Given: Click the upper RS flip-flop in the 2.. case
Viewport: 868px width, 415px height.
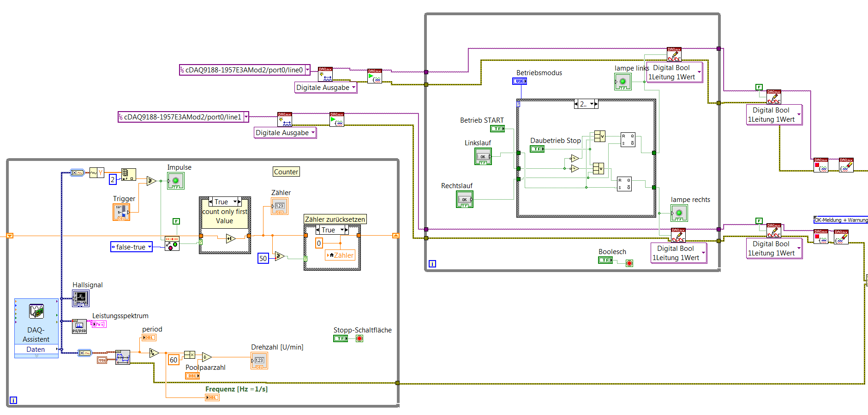Looking at the screenshot, I should [628, 140].
